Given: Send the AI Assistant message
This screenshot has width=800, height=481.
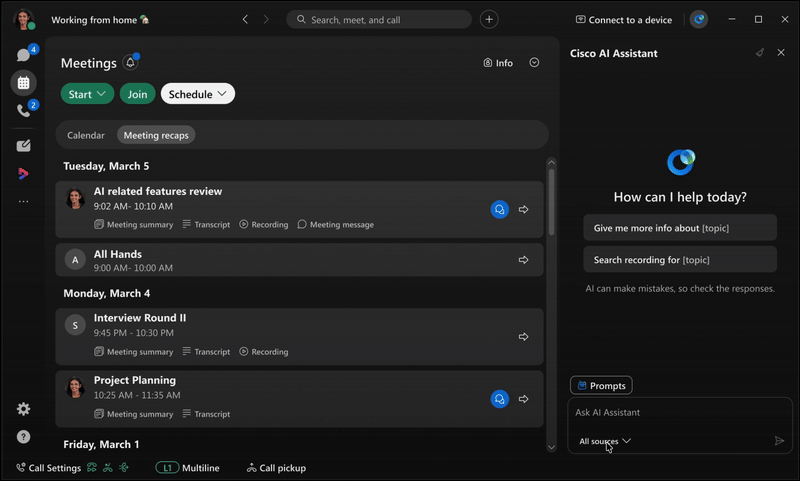Looking at the screenshot, I should (x=779, y=441).
